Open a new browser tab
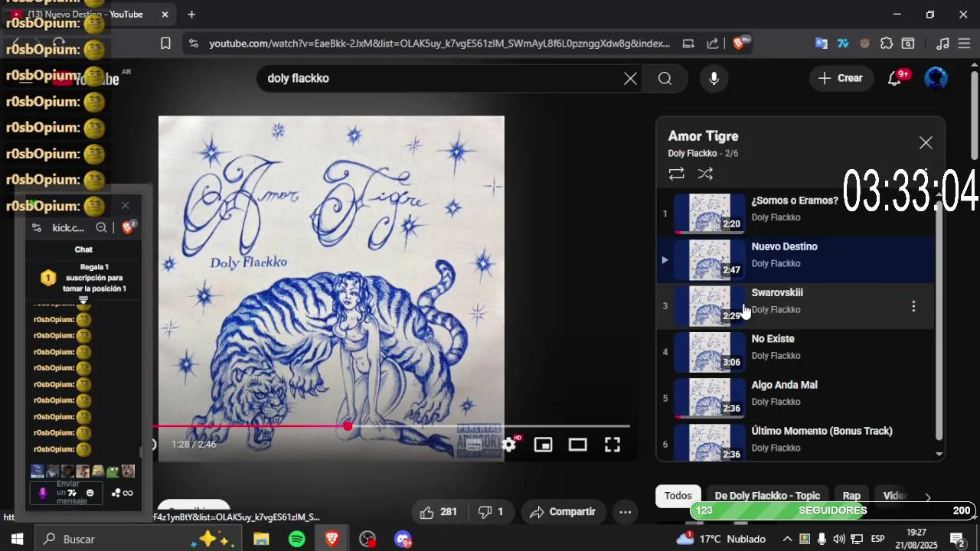 191,15
